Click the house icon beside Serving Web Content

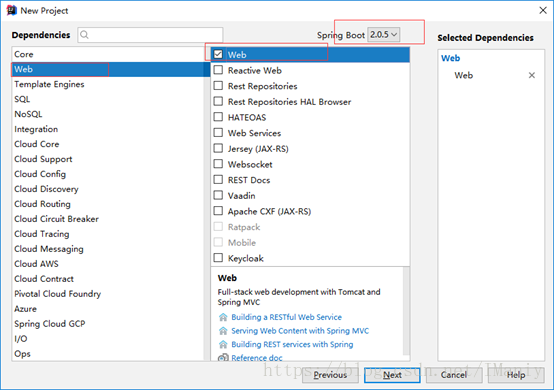(x=223, y=331)
